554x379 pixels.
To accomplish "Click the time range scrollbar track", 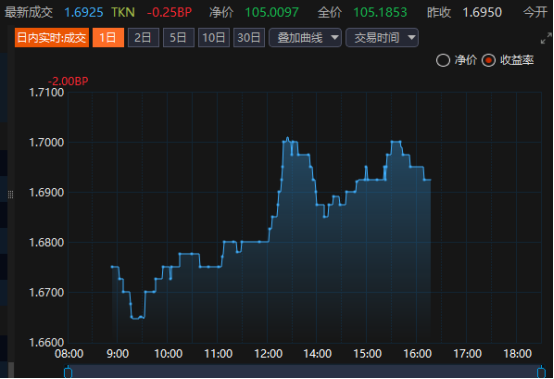I will [x=305, y=372].
